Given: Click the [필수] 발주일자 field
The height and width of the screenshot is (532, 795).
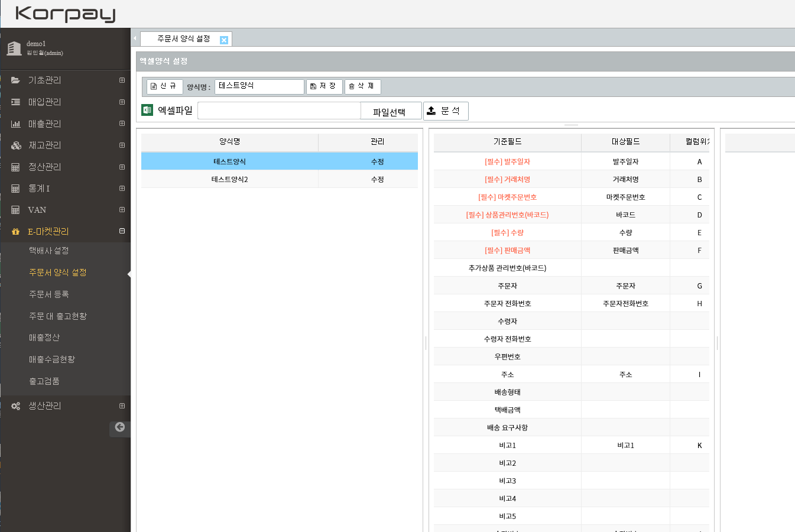Looking at the screenshot, I should (507, 161).
